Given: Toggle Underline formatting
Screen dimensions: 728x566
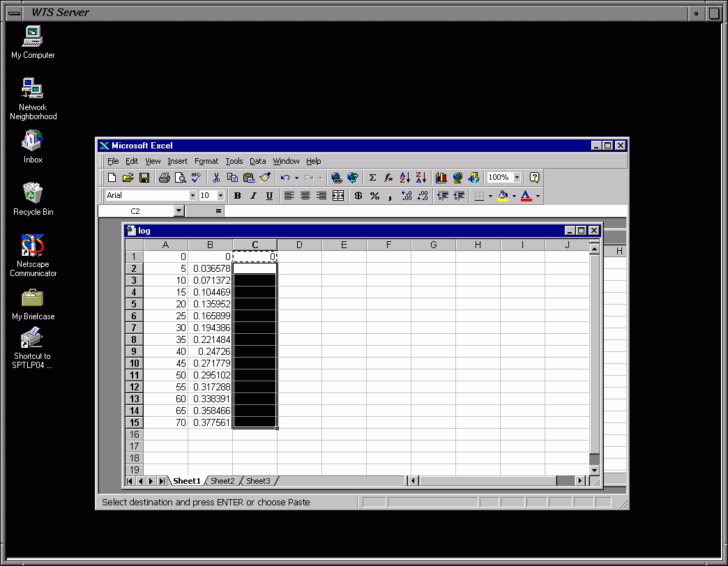Looking at the screenshot, I should point(269,196).
